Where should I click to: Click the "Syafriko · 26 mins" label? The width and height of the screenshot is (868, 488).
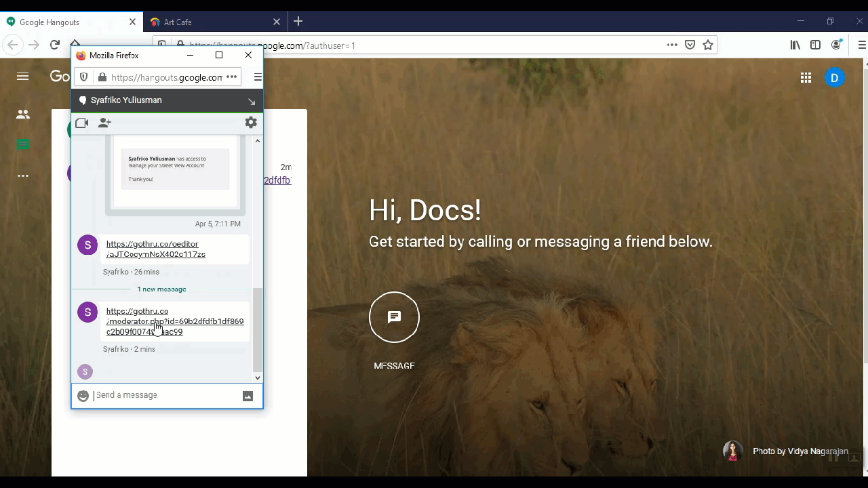coord(131,272)
